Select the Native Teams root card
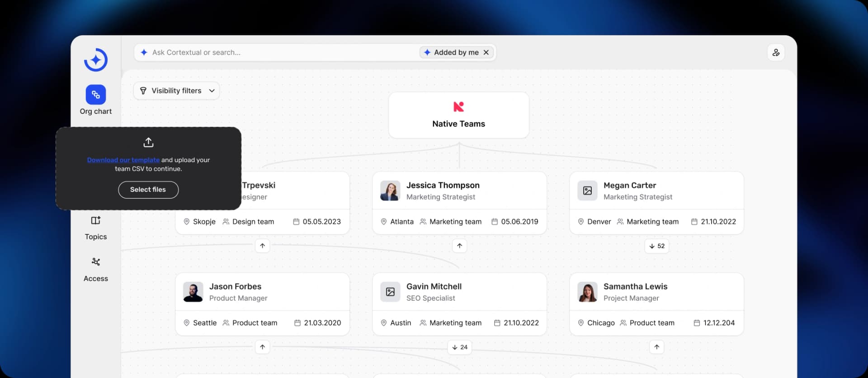 pos(458,115)
